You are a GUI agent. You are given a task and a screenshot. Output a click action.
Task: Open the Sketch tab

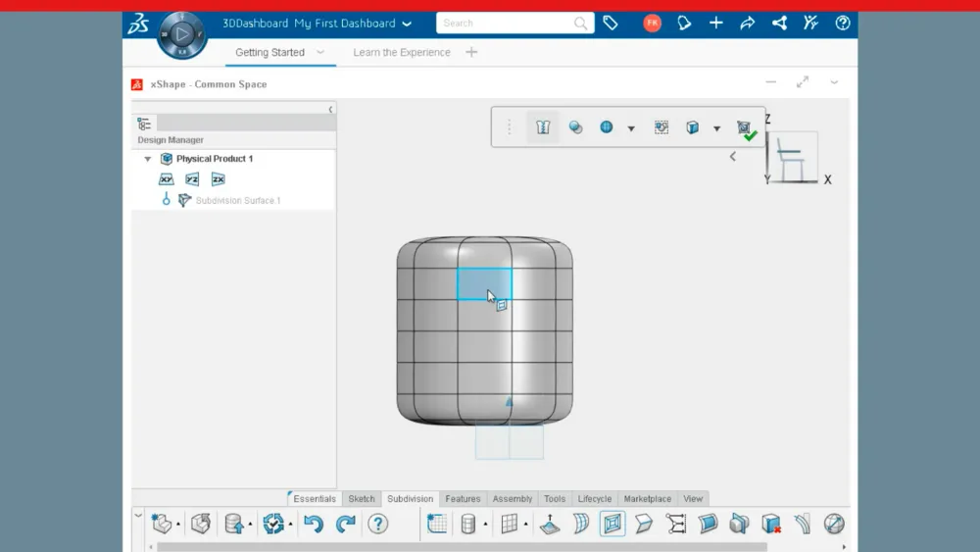[362, 499]
